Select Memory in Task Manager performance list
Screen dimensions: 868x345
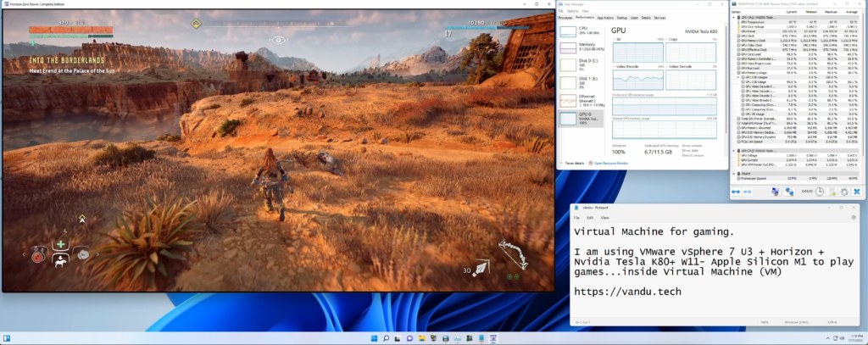click(x=580, y=47)
